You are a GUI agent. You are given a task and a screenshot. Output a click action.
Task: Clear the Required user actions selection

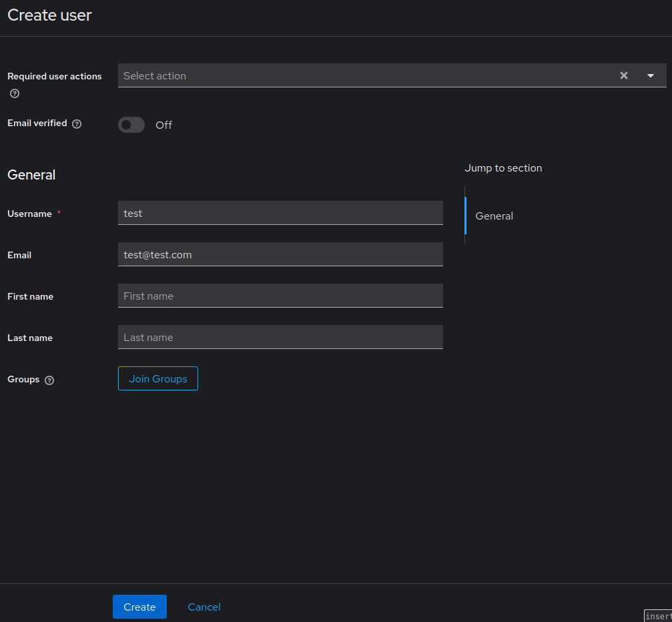point(623,75)
